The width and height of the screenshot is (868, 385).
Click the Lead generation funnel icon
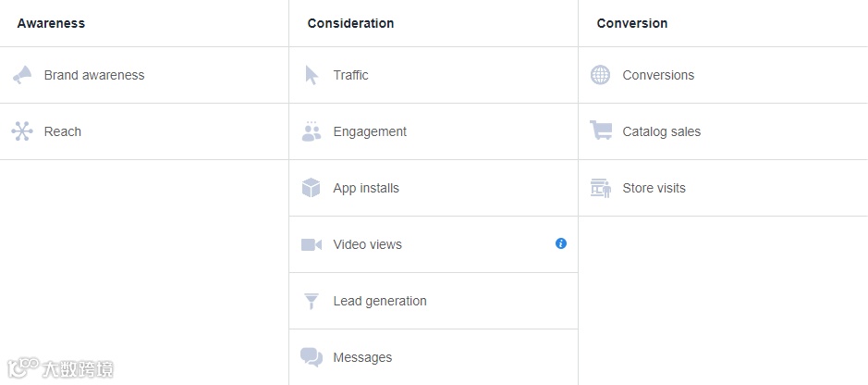coord(312,301)
